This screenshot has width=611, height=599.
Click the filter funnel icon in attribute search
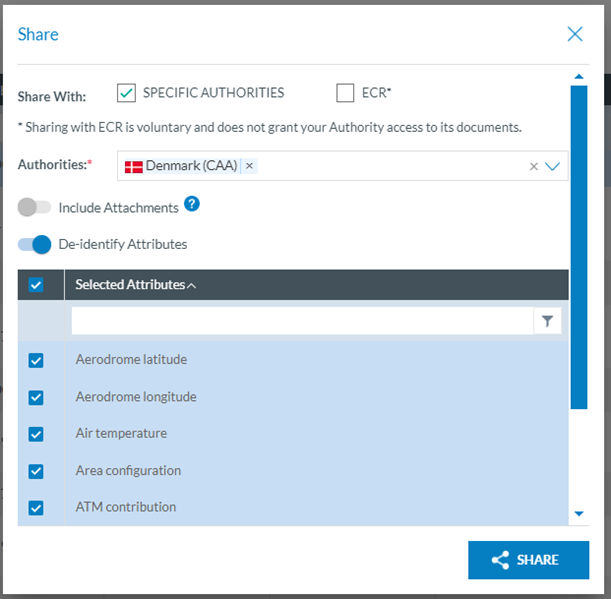547,321
